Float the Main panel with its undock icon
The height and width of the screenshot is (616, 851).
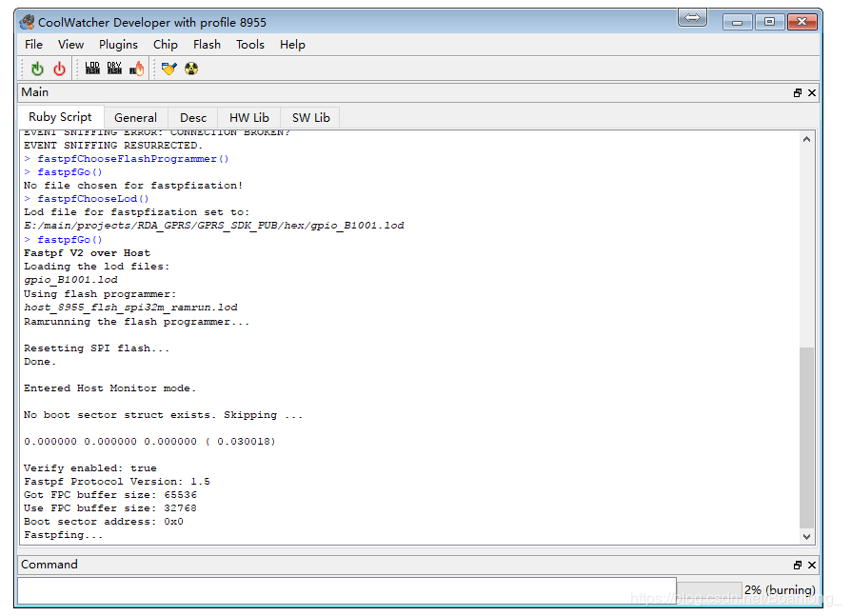(798, 92)
